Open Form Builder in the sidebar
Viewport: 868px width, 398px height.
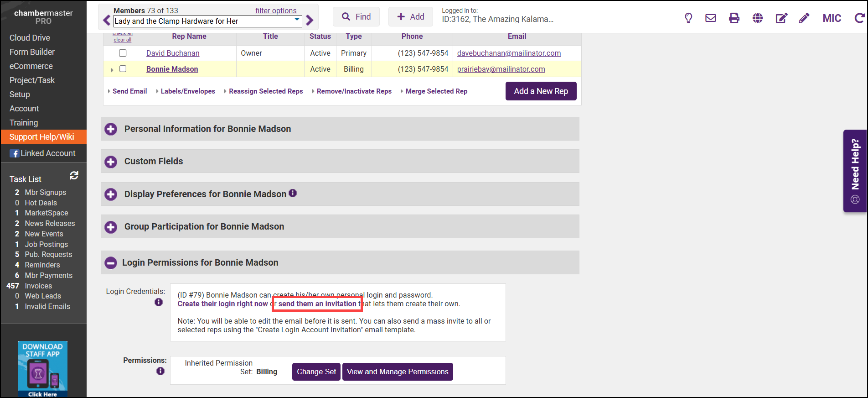tap(32, 52)
